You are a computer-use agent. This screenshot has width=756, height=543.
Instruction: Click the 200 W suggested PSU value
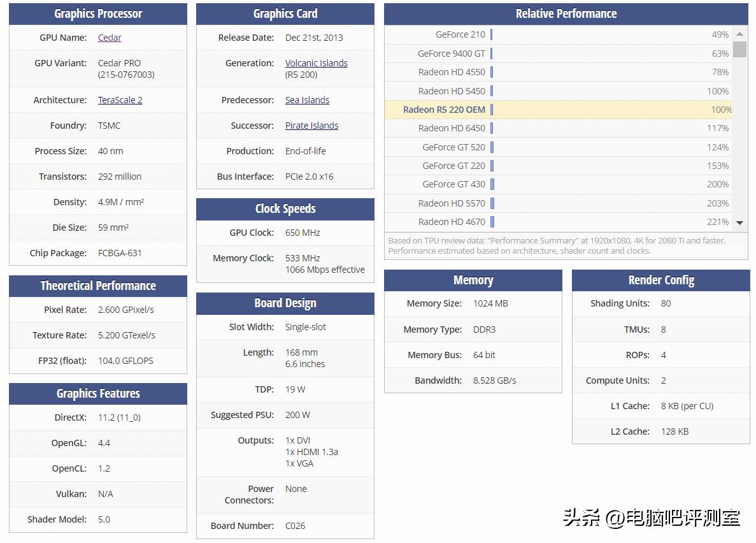tap(297, 415)
